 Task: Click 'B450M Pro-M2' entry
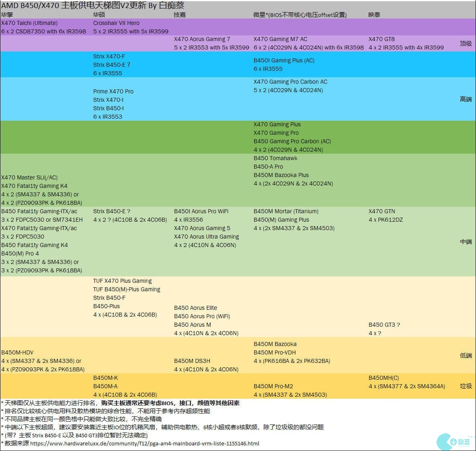(273, 386)
